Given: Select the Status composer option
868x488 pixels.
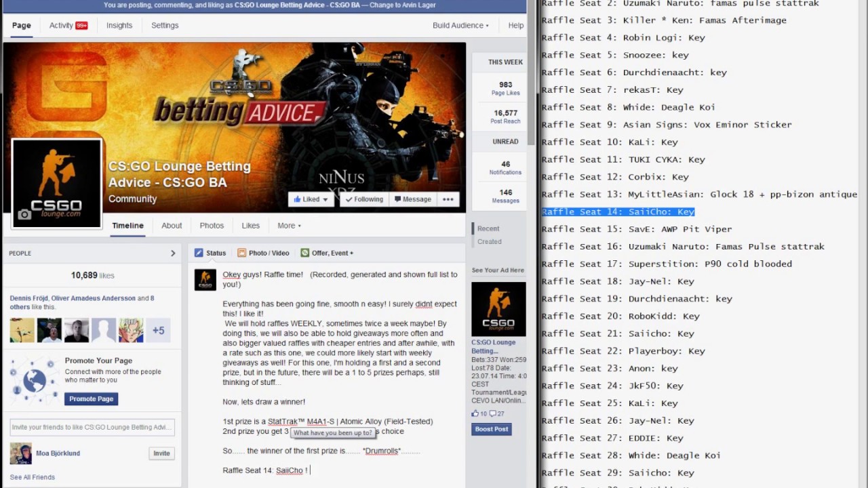Looking at the screenshot, I should pos(210,253).
